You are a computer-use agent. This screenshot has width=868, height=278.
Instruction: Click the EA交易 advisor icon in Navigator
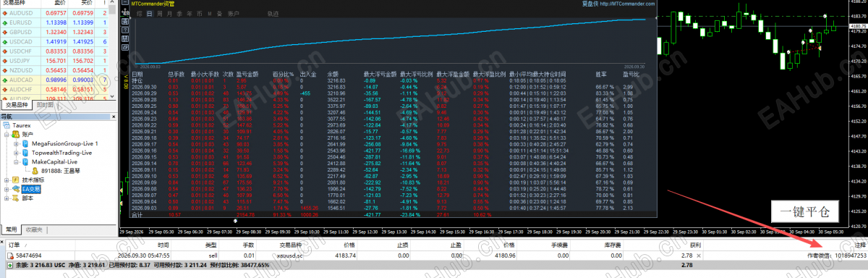pyautogui.click(x=15, y=190)
